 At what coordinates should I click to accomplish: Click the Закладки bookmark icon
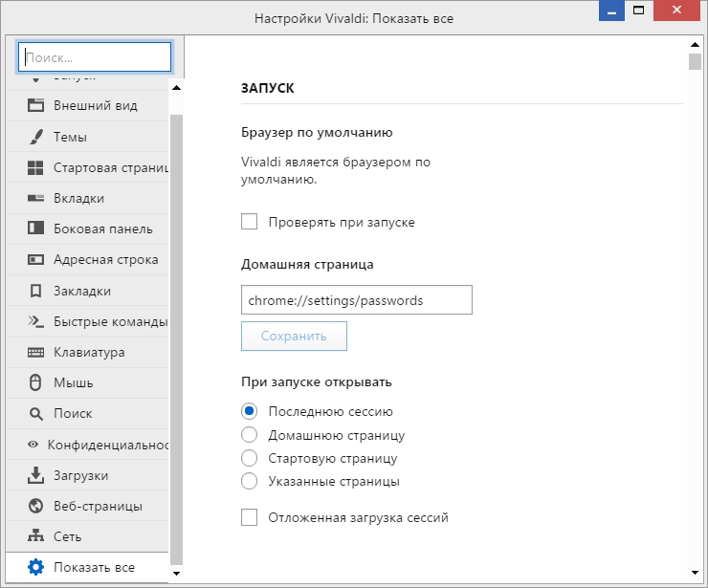[x=35, y=291]
